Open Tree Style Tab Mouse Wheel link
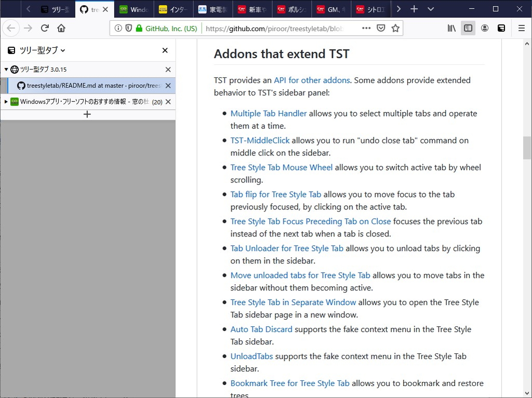The width and height of the screenshot is (532, 398). pyautogui.click(x=281, y=167)
